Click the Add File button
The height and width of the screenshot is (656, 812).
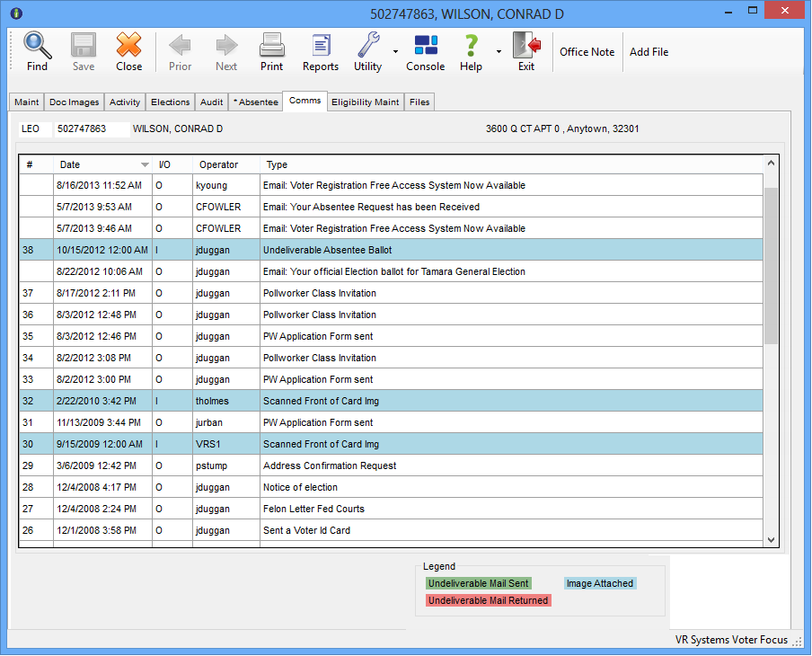pyautogui.click(x=649, y=52)
